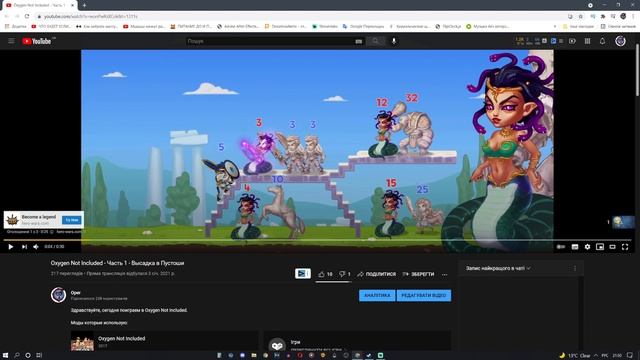Toggle theater mode
Image resolution: width=640 pixels, height=360 pixels.
point(612,247)
